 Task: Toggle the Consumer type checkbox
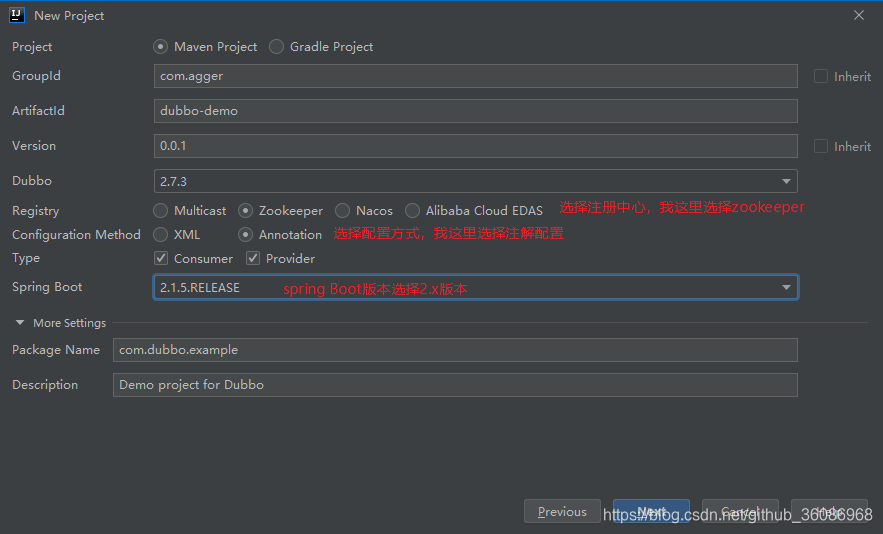click(x=161, y=258)
